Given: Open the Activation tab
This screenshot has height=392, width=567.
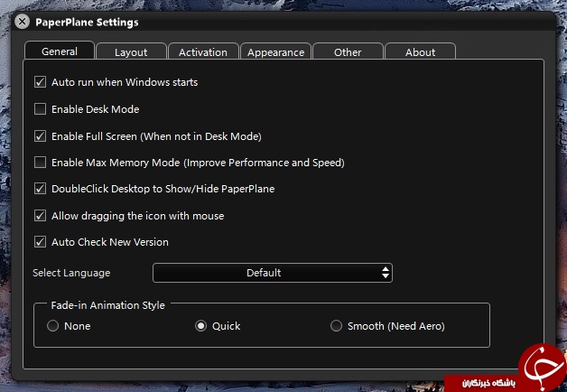Looking at the screenshot, I should (203, 52).
